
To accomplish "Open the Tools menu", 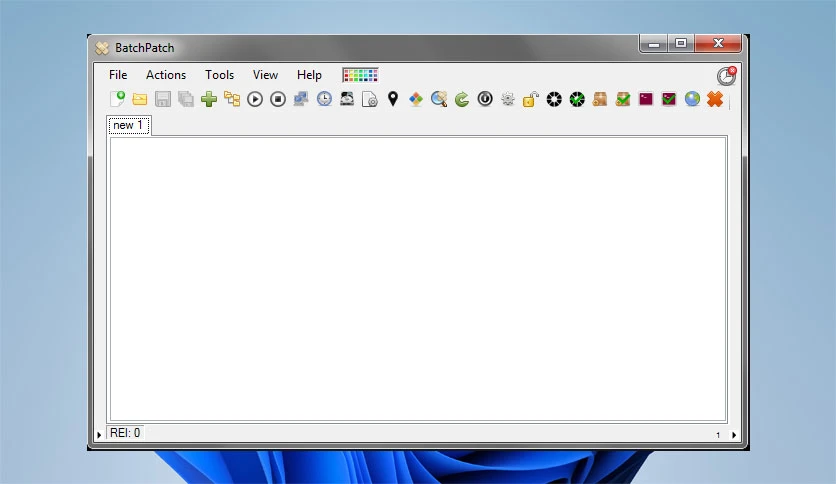I will 220,75.
